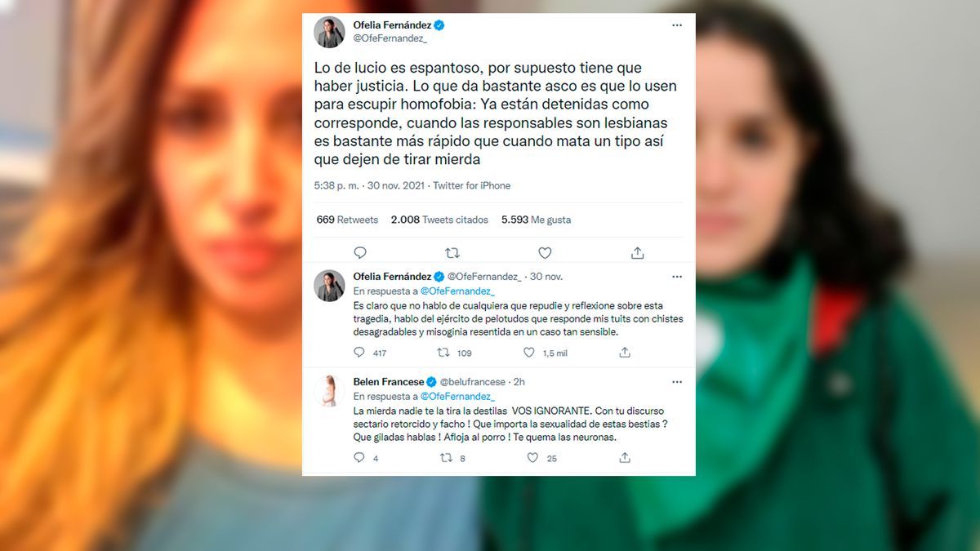The width and height of the screenshot is (980, 551).
Task: Like Belen Francese's reply with 25 likes
Action: 532,458
